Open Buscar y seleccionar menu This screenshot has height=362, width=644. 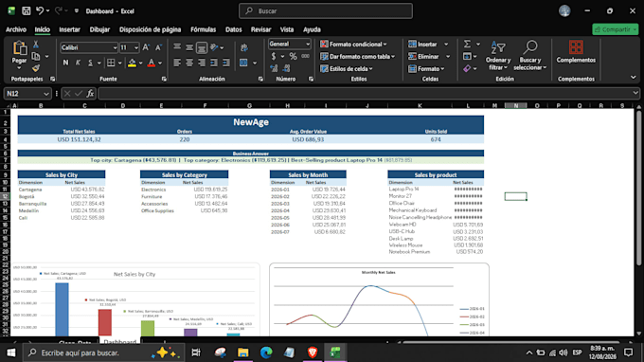pyautogui.click(x=529, y=56)
